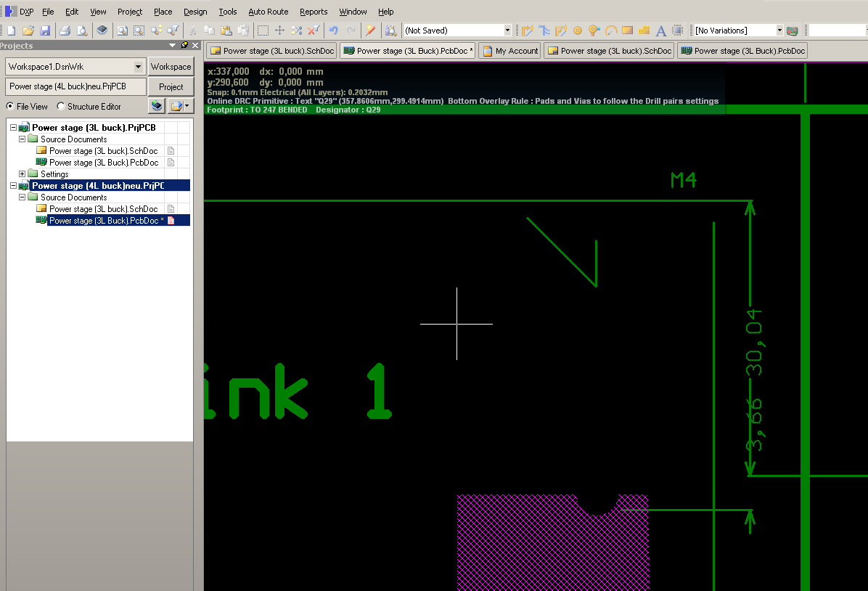Create a new document with the blank page icon

[11, 30]
